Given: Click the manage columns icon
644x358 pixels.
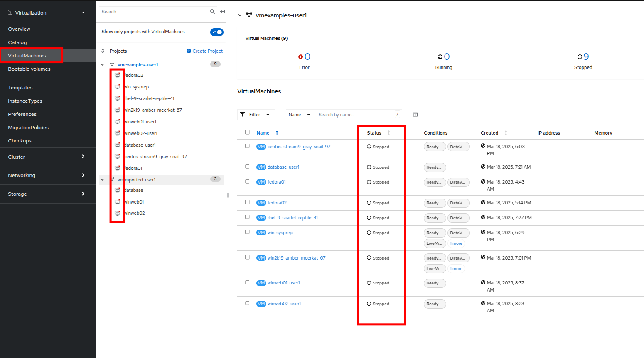Looking at the screenshot, I should click(x=415, y=115).
